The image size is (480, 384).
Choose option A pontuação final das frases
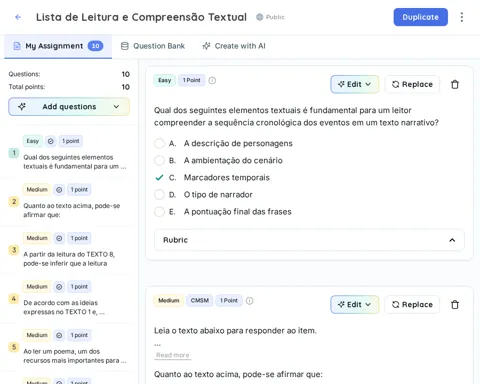point(159,212)
